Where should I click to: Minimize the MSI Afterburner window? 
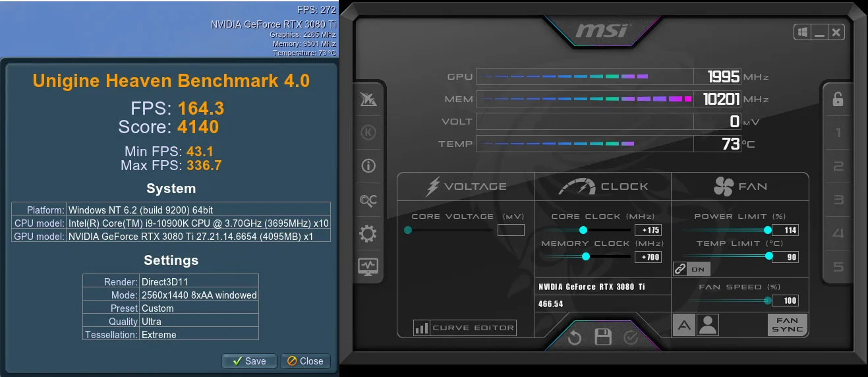click(819, 32)
